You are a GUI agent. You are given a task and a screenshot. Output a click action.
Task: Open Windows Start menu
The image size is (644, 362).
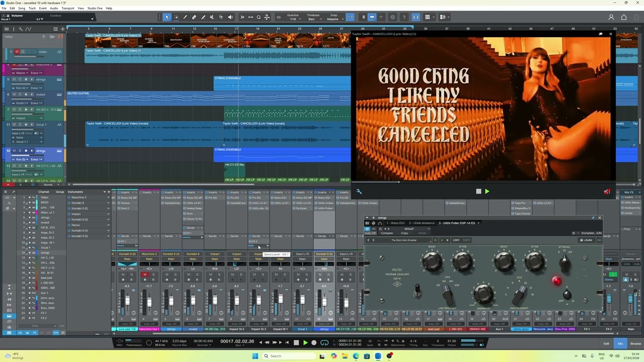click(x=255, y=356)
